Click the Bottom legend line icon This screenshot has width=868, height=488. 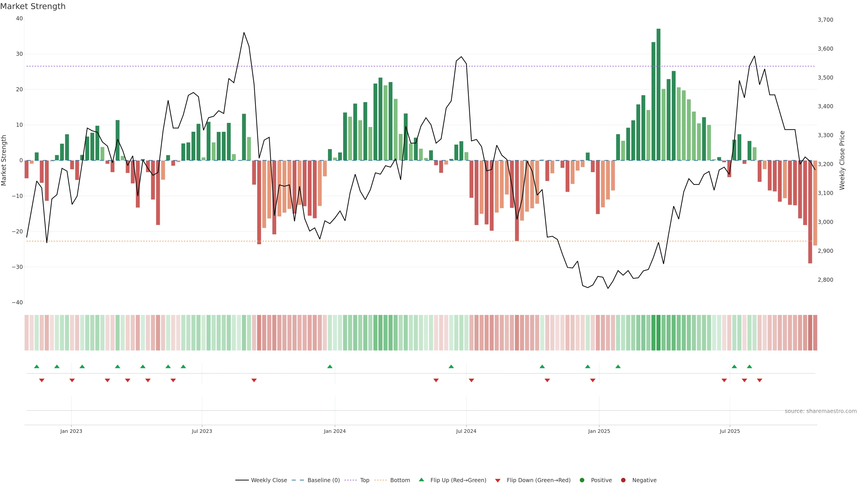380,480
